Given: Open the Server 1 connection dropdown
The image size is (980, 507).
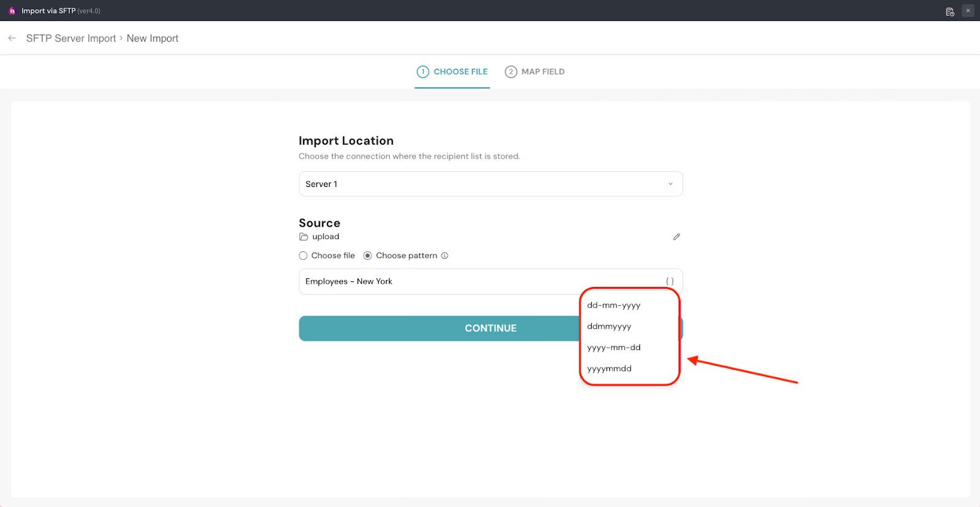Looking at the screenshot, I should (490, 184).
